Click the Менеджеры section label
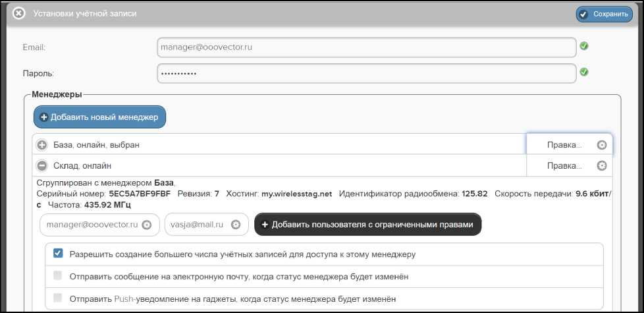Image resolution: width=644 pixels, height=313 pixels. click(x=57, y=95)
